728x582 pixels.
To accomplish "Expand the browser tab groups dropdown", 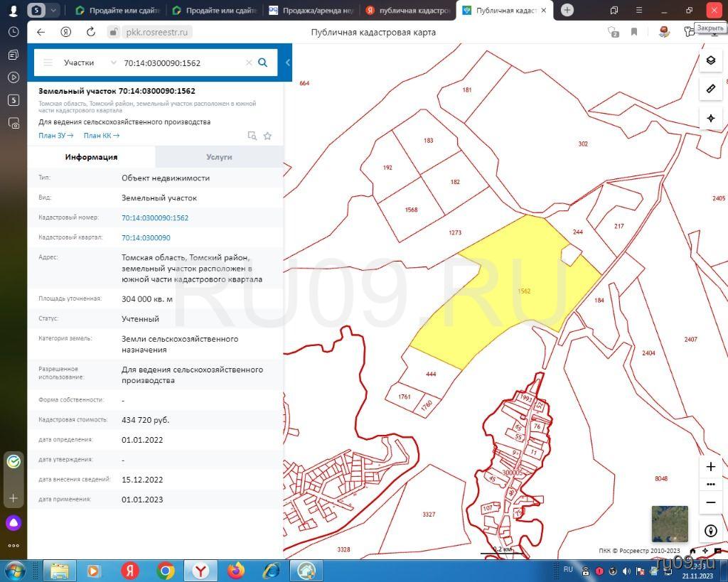I will (x=54, y=10).
